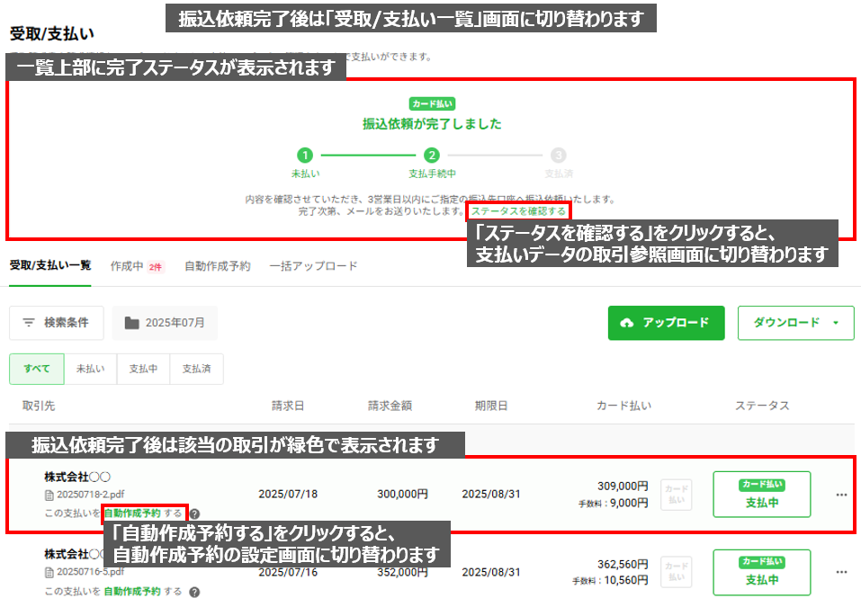The height and width of the screenshot is (616, 861).
Task: Click the 2025/07/18 request date
Action: 288,494
